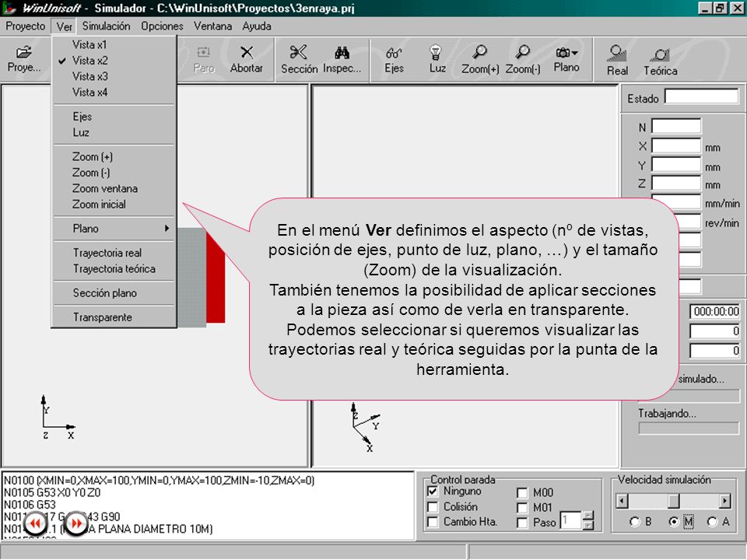Toggle Trayectoria teórica menu entry
Screen dimensions: 747x560
pyautogui.click(x=114, y=268)
